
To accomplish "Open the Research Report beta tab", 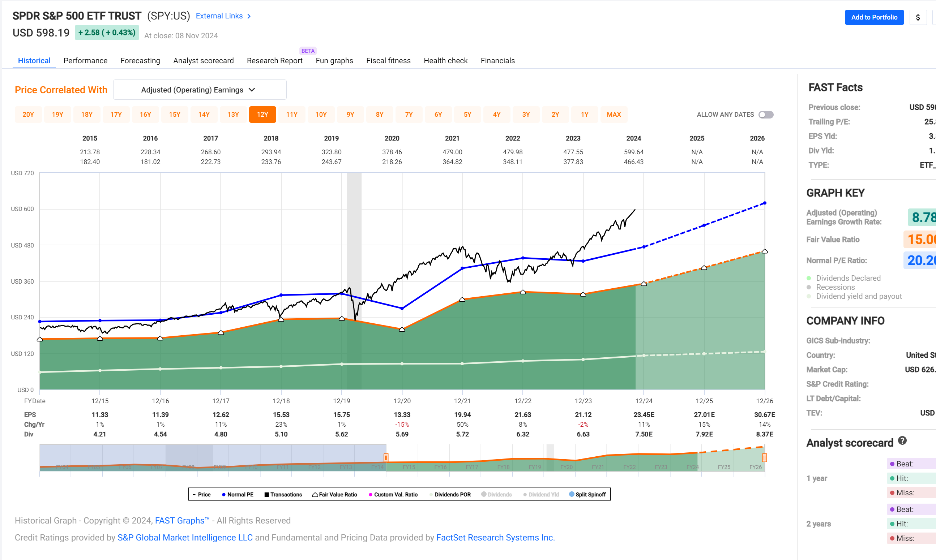I will tap(274, 61).
